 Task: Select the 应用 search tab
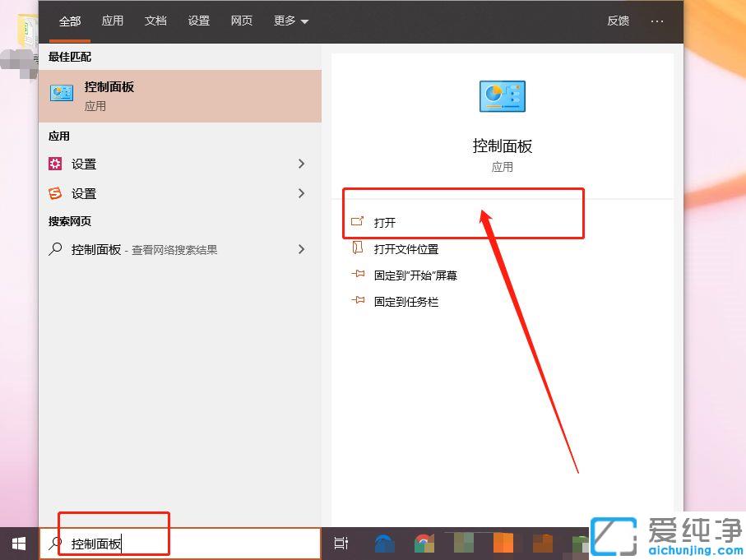[x=112, y=21]
